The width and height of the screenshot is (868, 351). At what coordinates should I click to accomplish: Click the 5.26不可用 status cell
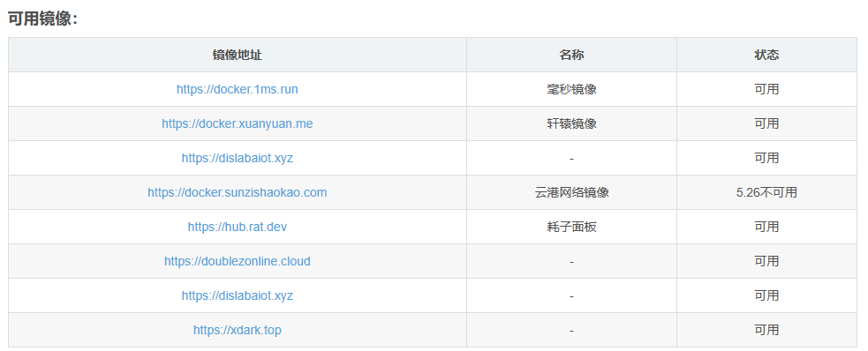(766, 192)
